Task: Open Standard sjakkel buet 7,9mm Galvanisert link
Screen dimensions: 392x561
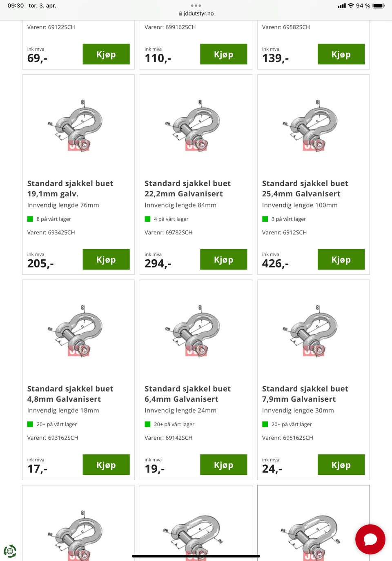Action: tap(305, 394)
